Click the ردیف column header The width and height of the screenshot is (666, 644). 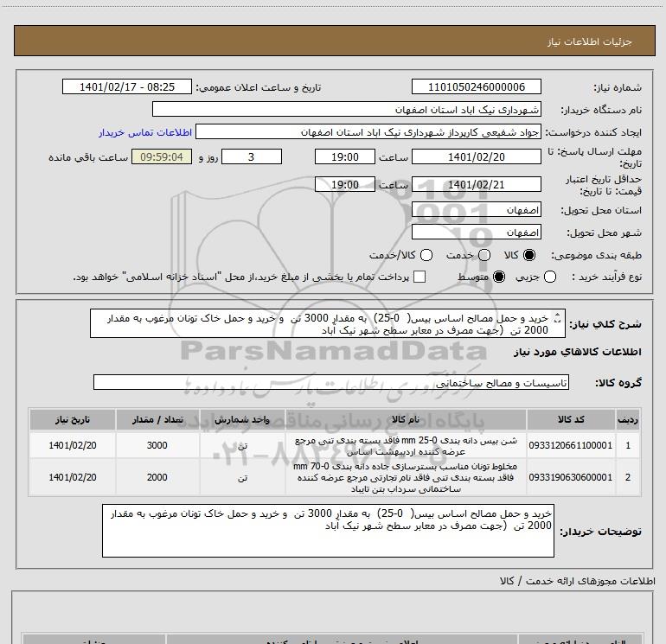(x=628, y=420)
